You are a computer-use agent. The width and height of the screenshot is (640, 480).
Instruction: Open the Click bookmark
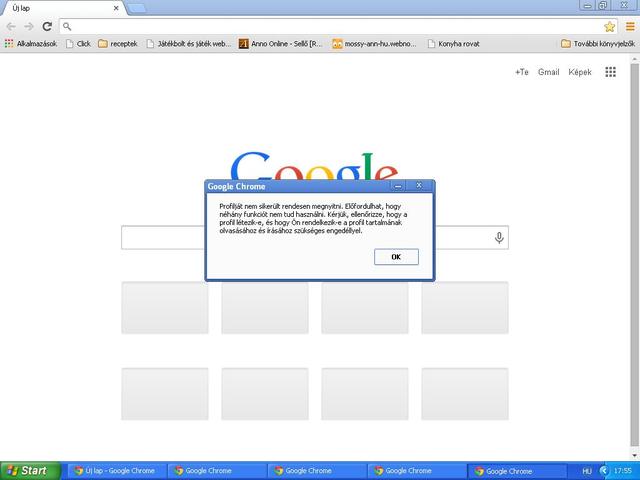tap(78, 44)
